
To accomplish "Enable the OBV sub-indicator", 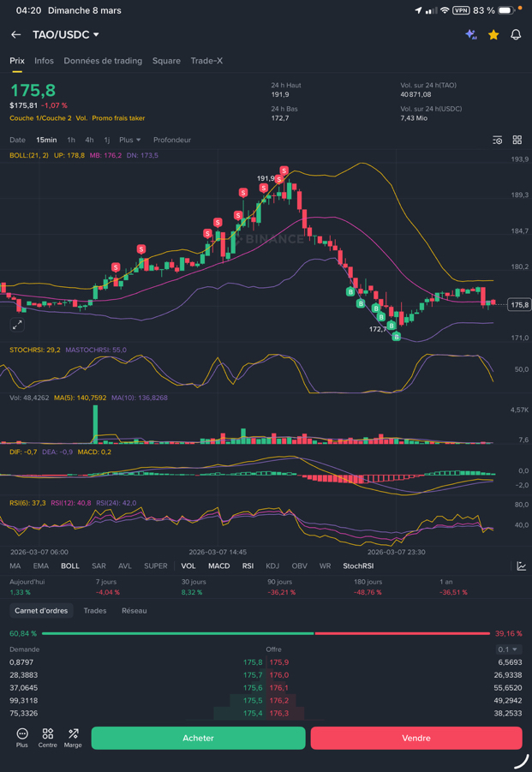I will [299, 566].
